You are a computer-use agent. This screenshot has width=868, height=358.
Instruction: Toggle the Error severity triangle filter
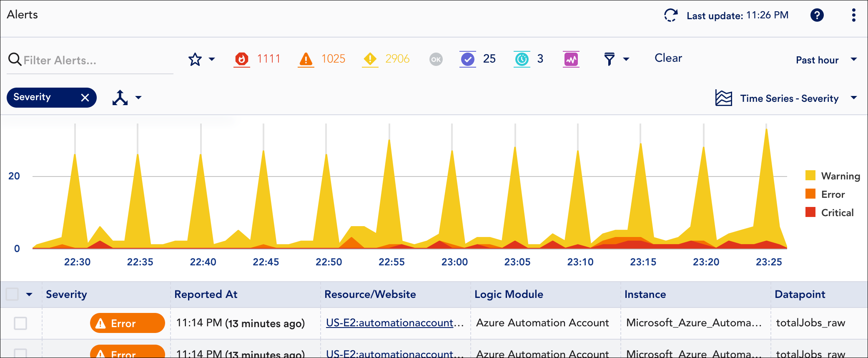click(x=306, y=59)
